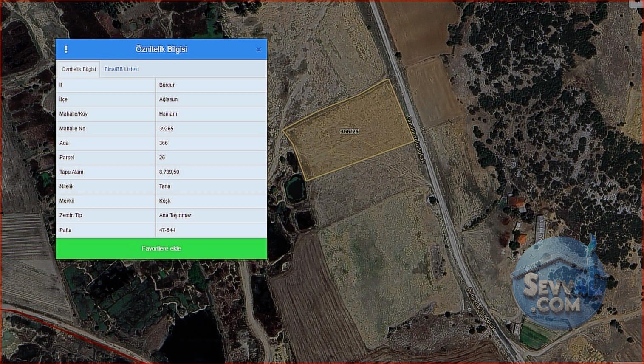Click the Zemin Tip value Ana Taşınmaz
644x364 pixels.
[x=175, y=215]
